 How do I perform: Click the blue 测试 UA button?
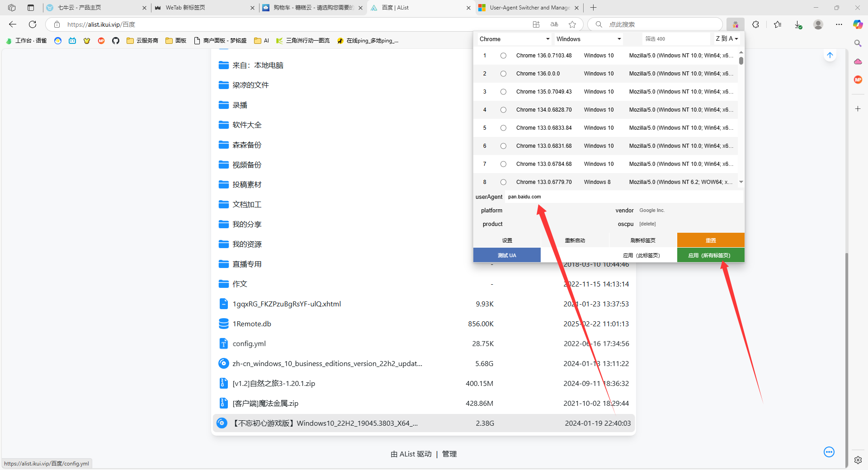click(507, 255)
